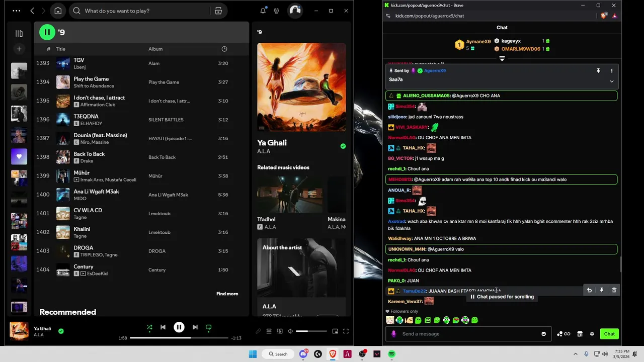Open the emoji picker in the message box
Screen dimensions: 644x362
coord(543,334)
